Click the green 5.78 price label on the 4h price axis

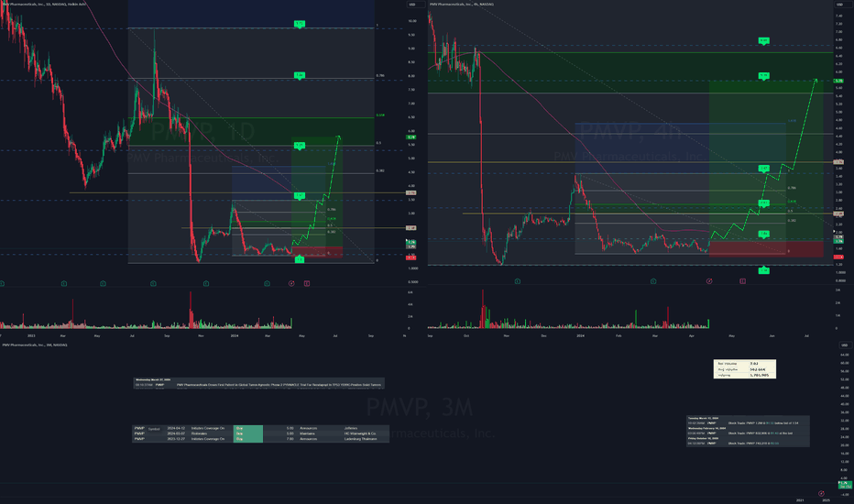pos(838,81)
